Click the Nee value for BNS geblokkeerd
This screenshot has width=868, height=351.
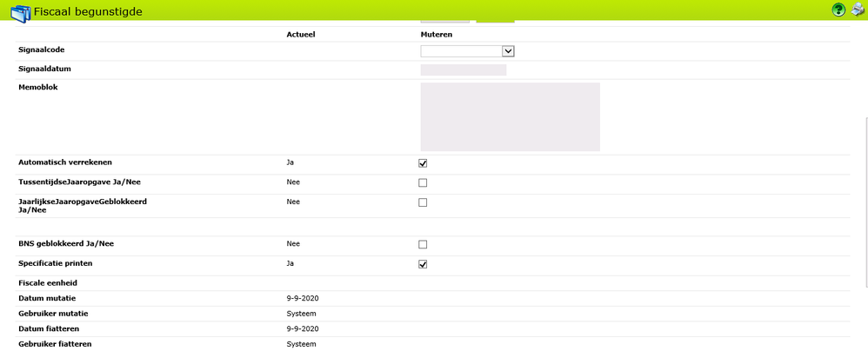pyautogui.click(x=293, y=244)
